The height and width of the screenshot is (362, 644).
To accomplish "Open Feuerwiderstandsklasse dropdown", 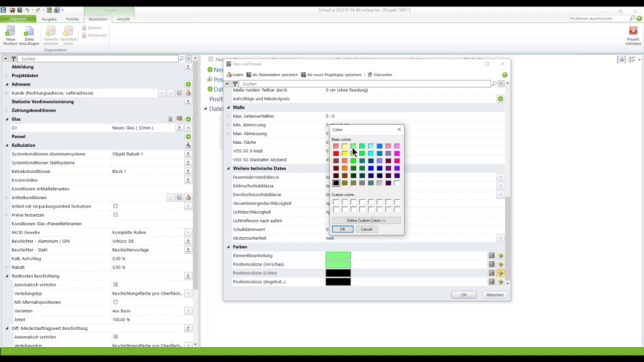I will tap(500, 177).
